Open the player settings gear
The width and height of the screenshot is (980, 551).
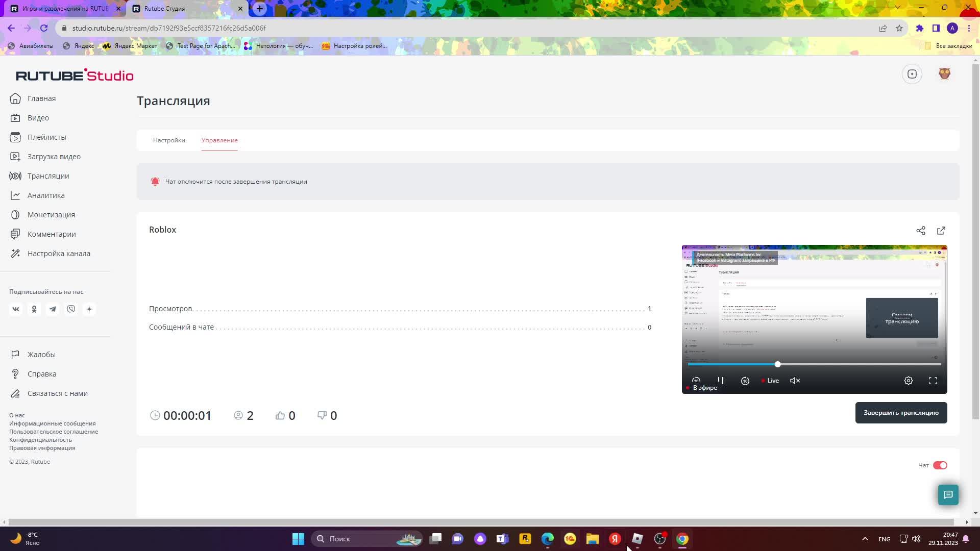pos(908,381)
